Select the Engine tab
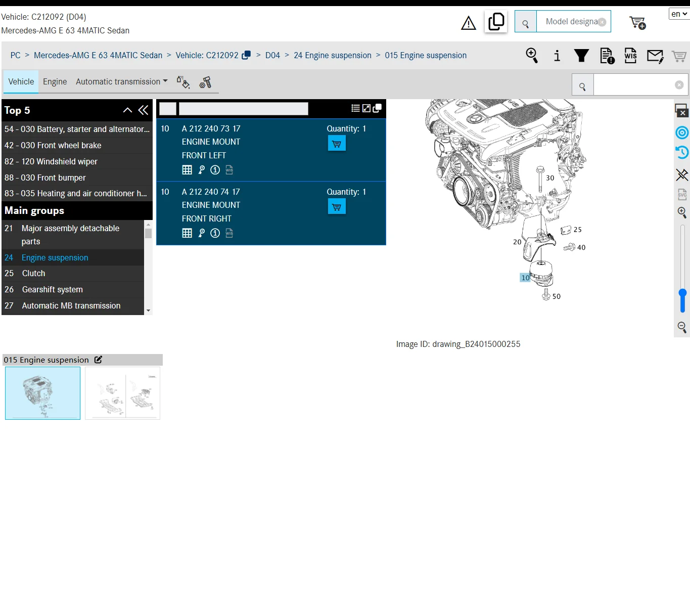 click(x=55, y=82)
